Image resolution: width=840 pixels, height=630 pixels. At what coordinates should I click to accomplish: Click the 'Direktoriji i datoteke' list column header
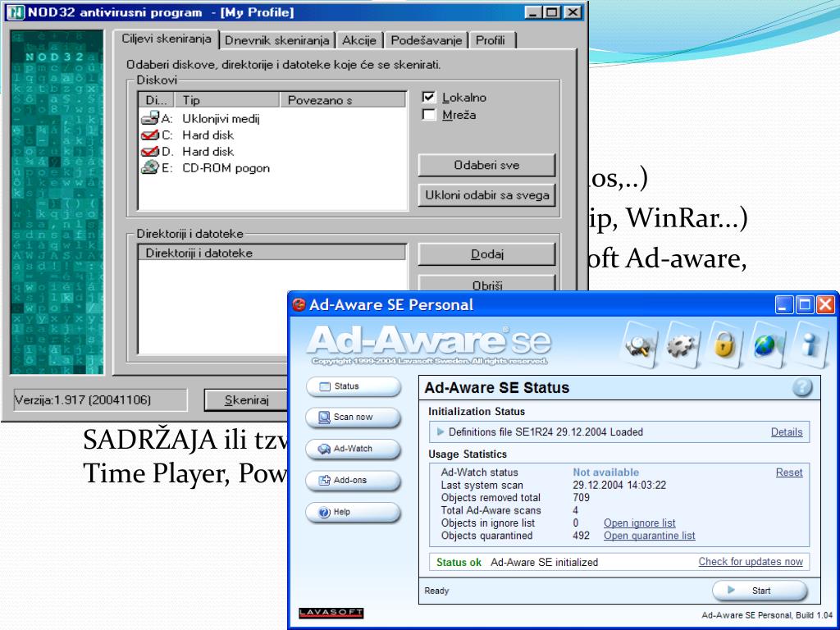click(x=272, y=253)
